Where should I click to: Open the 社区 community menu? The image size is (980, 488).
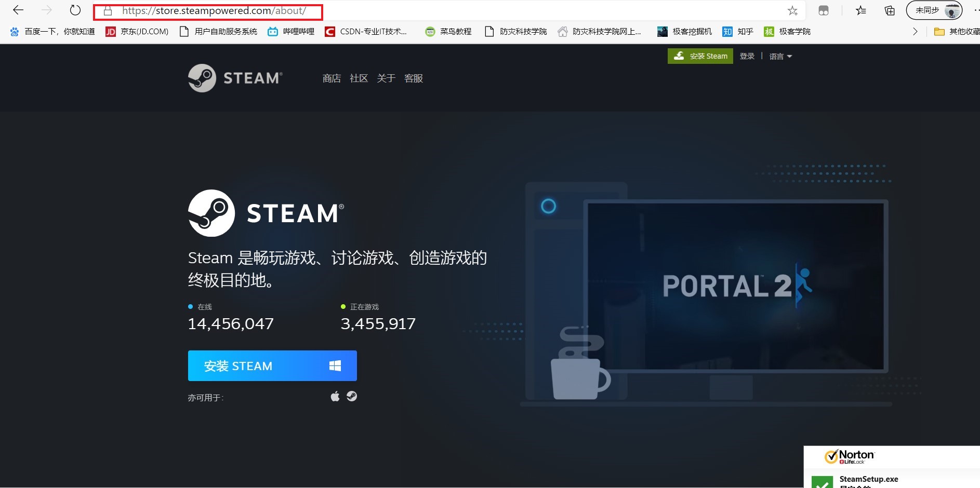tap(359, 78)
